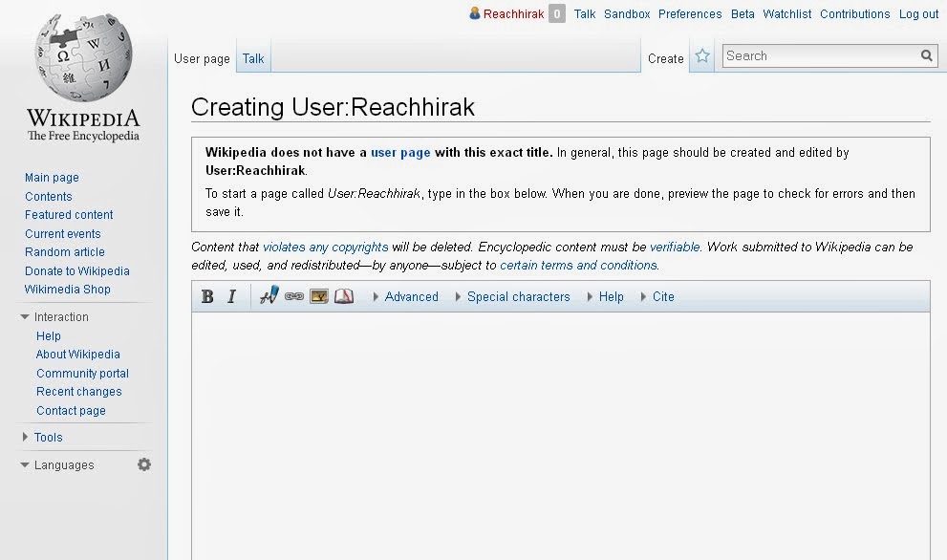Insert embedded file picture icon

click(319, 296)
